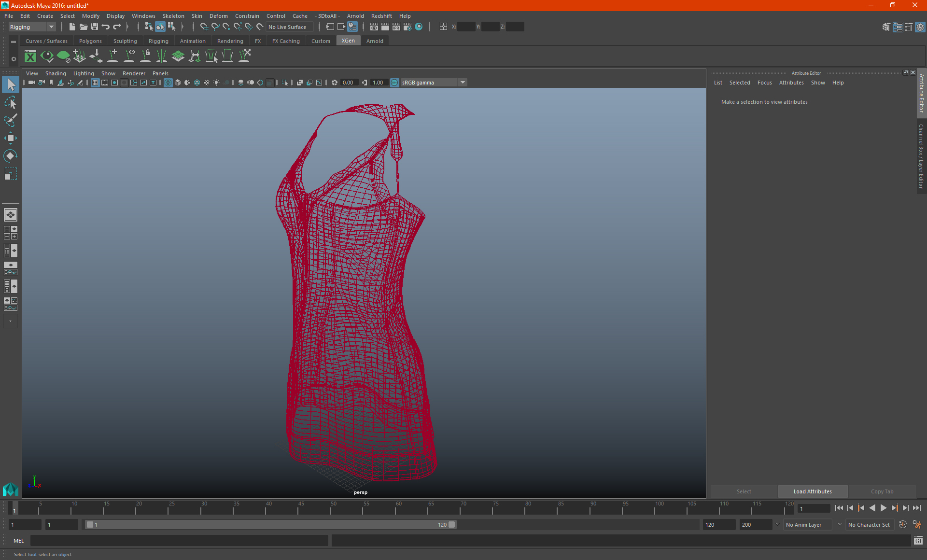Select the Move tool in toolbox
927x560 pixels.
[x=10, y=138]
